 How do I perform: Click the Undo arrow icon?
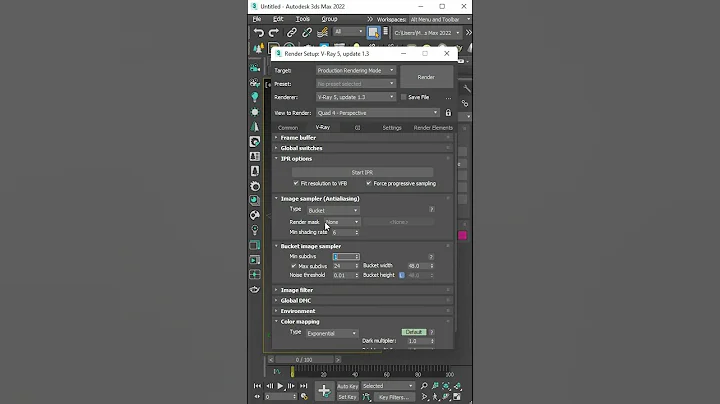coord(259,33)
